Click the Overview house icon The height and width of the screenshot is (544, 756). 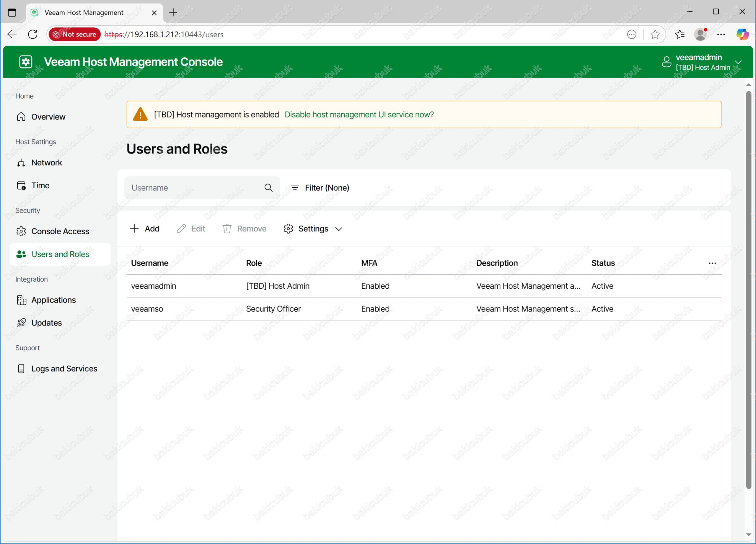pyautogui.click(x=21, y=117)
